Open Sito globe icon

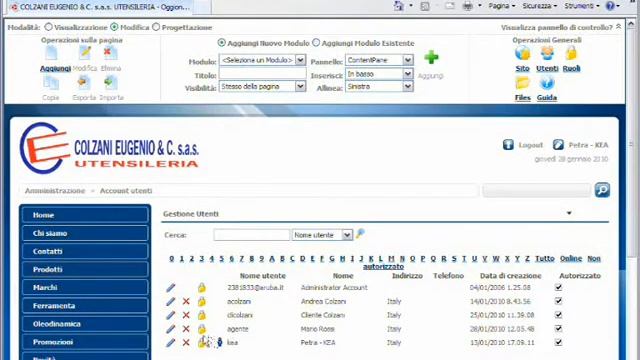point(522,53)
